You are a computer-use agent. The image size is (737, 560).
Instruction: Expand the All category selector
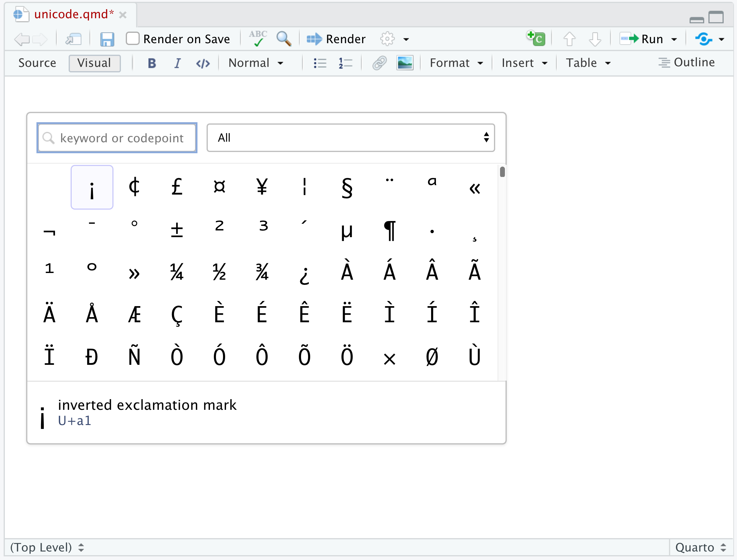pos(351,138)
